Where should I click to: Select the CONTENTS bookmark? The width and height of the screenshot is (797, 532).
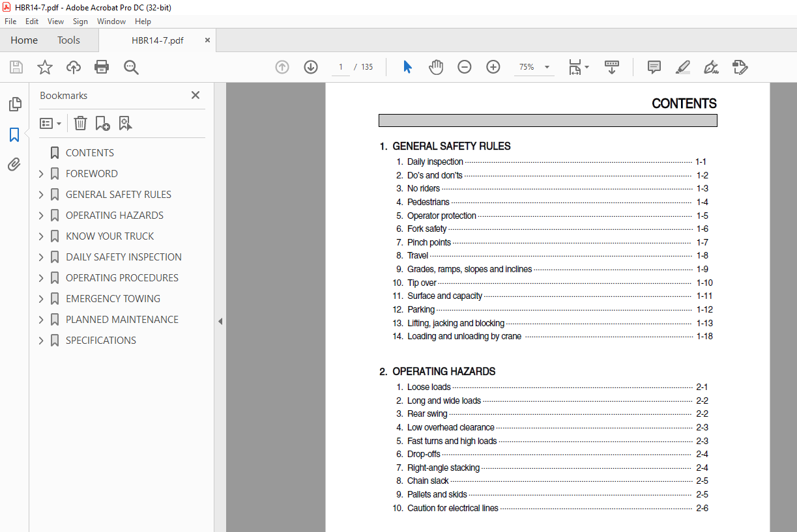pos(90,153)
